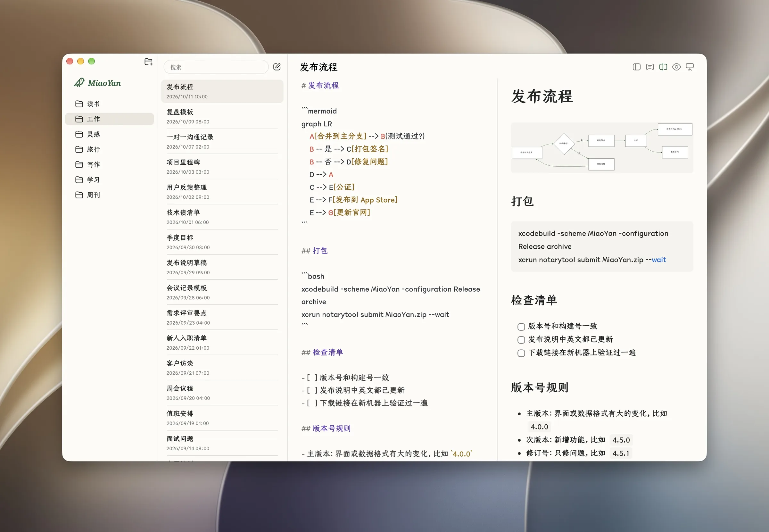Click the folder icon next to 写作
The height and width of the screenshot is (532, 769).
tap(79, 165)
